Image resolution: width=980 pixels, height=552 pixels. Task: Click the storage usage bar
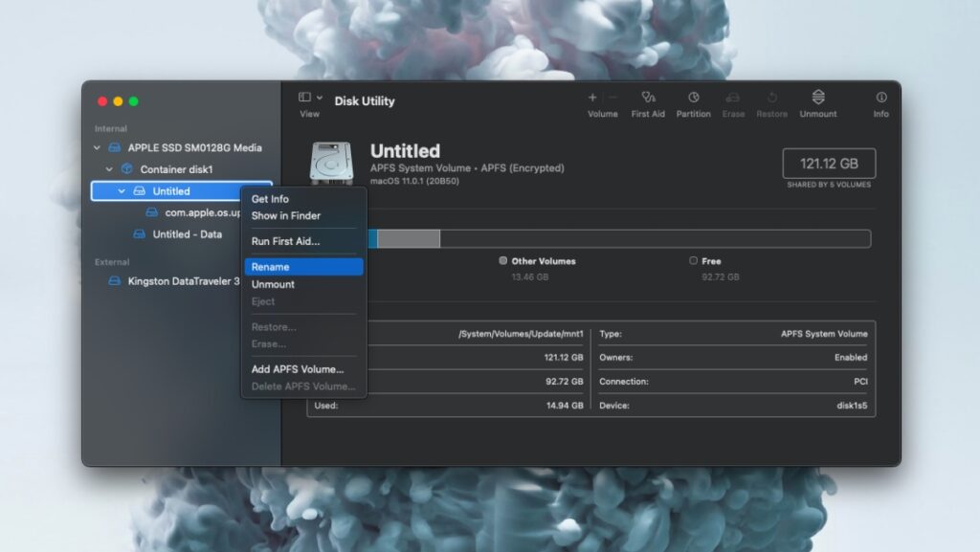click(x=622, y=238)
